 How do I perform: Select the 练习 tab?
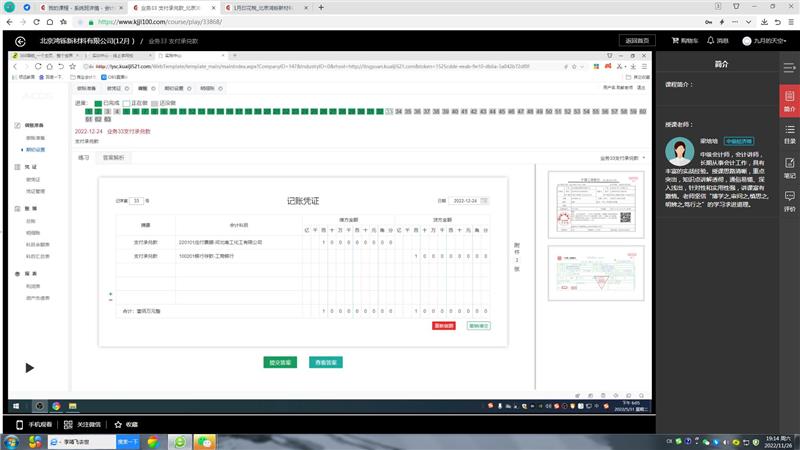(x=84, y=157)
